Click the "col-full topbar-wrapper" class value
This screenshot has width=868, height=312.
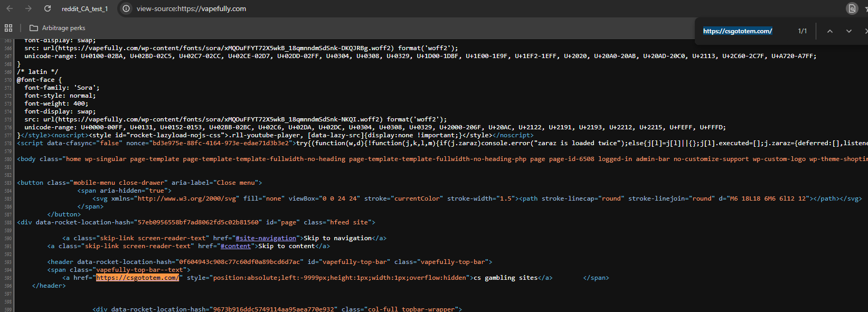pyautogui.click(x=411, y=309)
